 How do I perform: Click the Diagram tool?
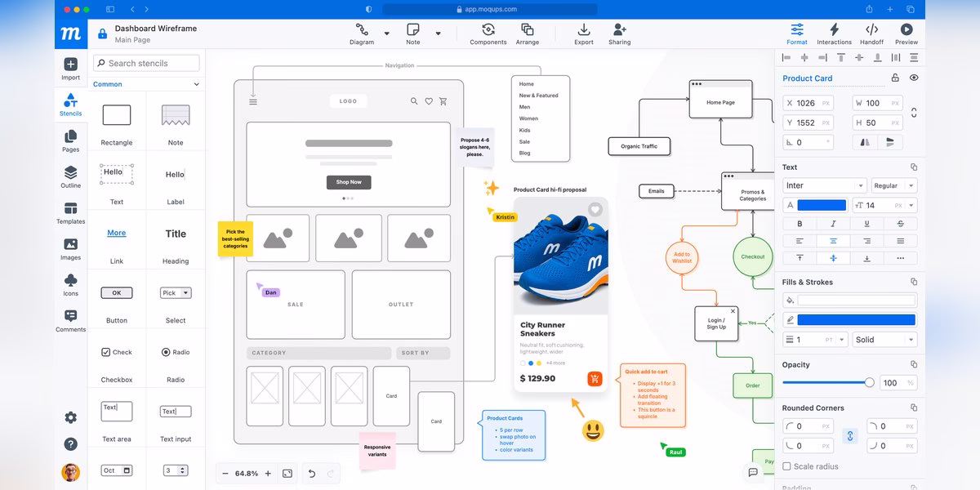(x=362, y=33)
